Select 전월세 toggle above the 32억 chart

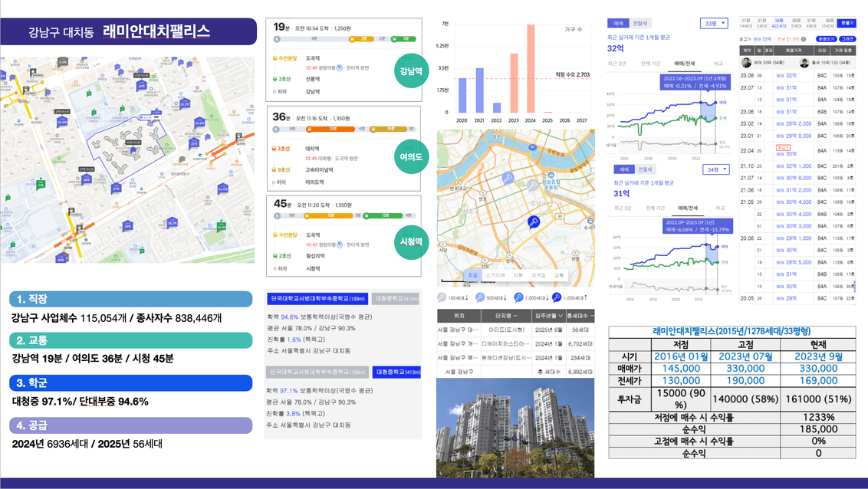pos(640,23)
